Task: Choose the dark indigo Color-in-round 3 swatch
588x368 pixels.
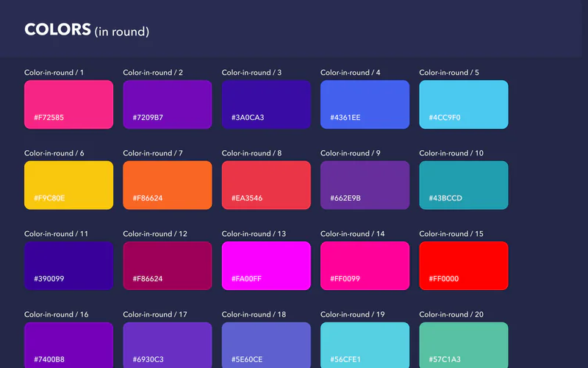Action: point(266,105)
